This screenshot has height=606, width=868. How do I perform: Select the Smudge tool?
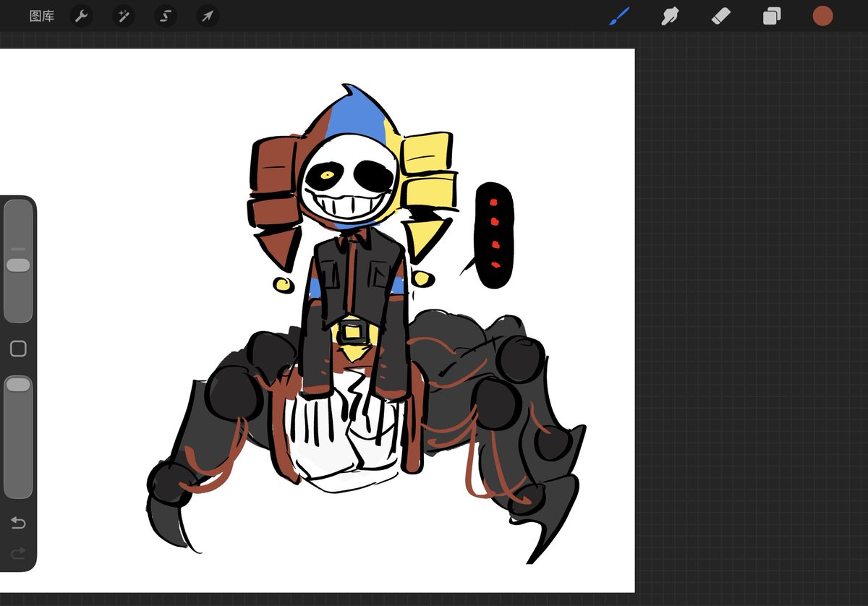[x=670, y=16]
